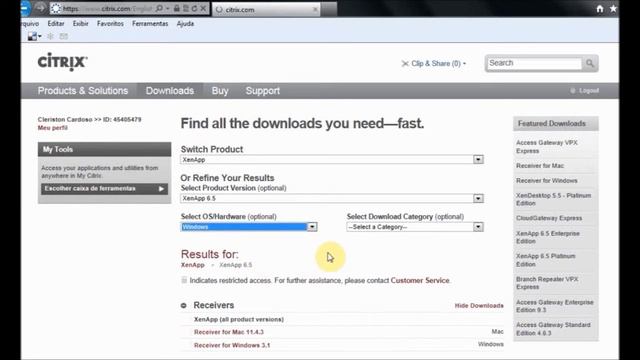Open Access Gateway Standard Edition 4.6.3
This screenshot has width=640, height=360.
553,329
